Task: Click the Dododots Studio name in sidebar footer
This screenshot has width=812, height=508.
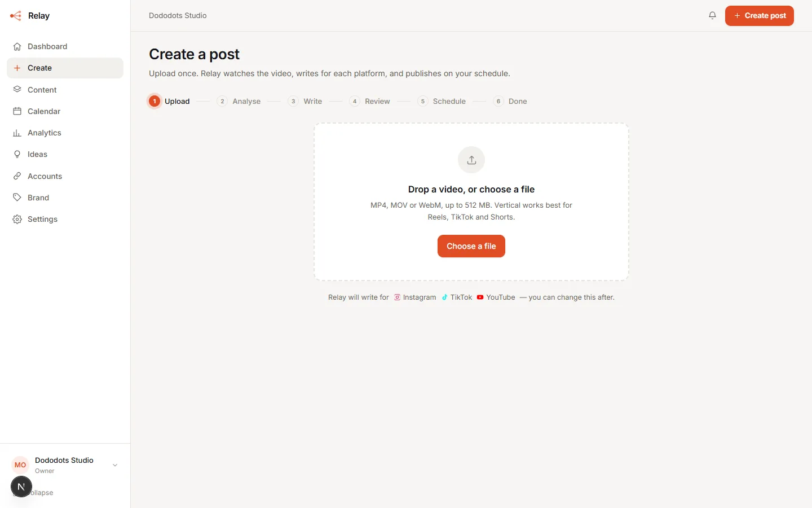Action: click(x=64, y=460)
